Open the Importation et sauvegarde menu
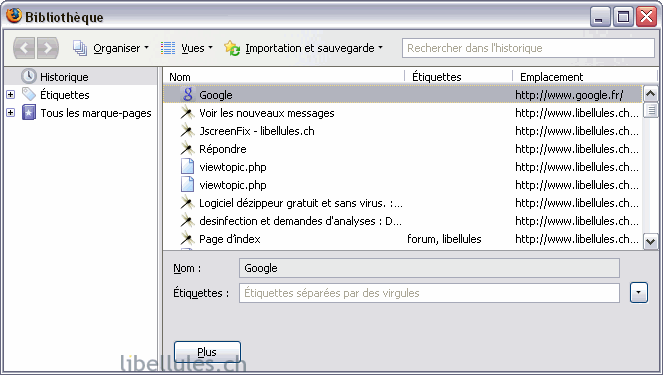663x375 pixels. point(314,48)
